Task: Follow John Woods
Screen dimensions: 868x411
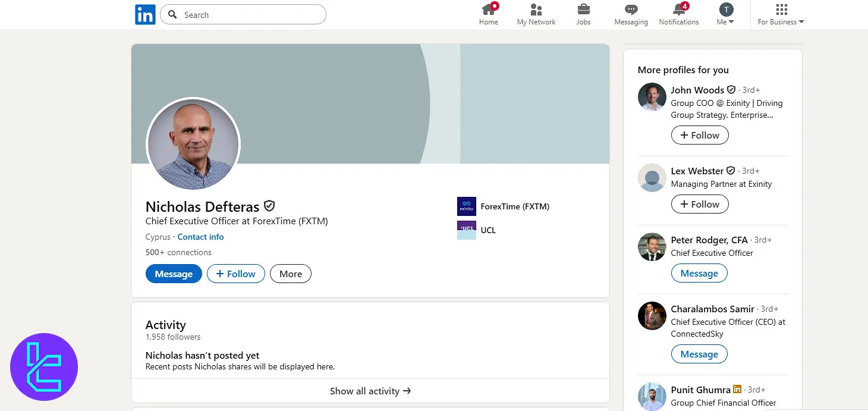Action: point(699,135)
